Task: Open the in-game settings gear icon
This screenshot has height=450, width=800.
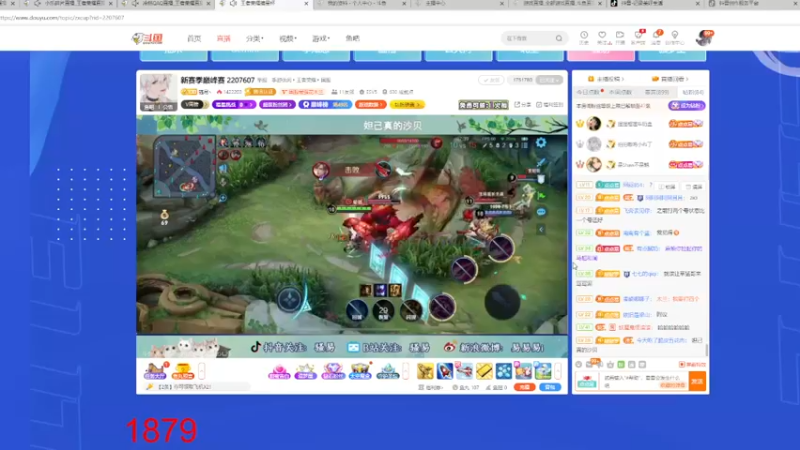Action: [541, 142]
